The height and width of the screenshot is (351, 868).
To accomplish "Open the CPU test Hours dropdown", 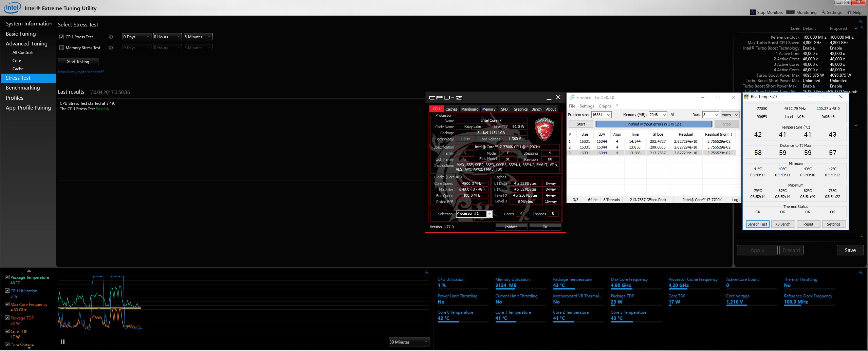I will (x=167, y=37).
